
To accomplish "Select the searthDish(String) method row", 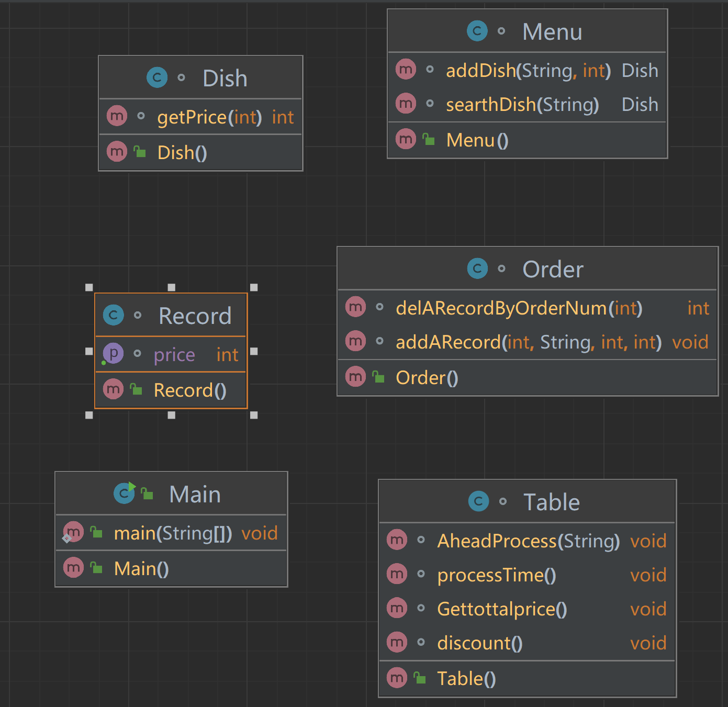I will pos(522,105).
